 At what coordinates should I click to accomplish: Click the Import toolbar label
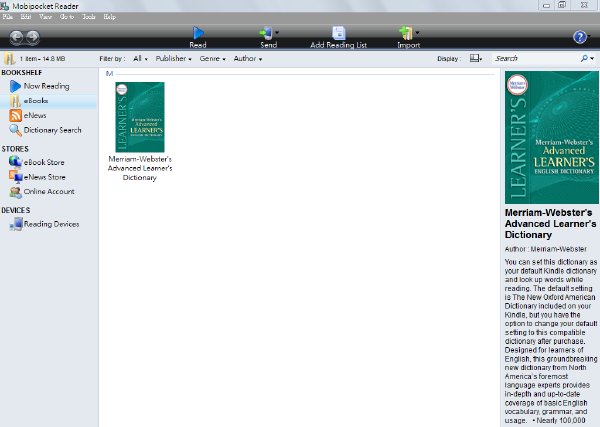409,45
